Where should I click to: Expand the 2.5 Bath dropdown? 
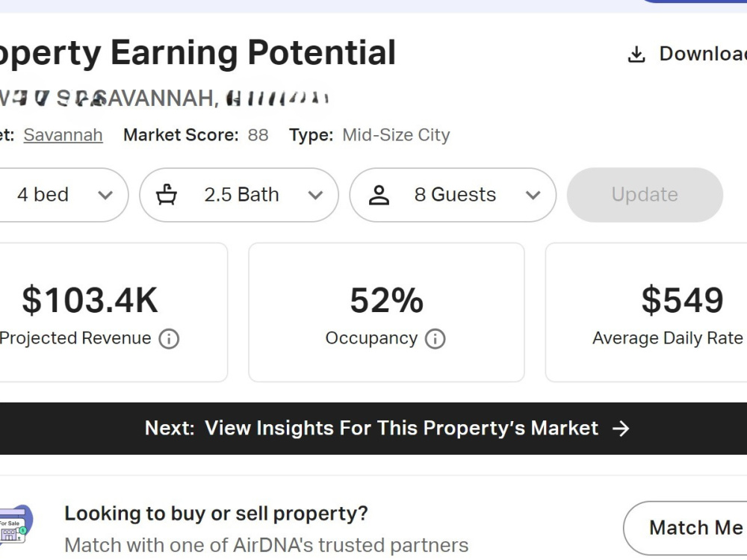(x=239, y=195)
